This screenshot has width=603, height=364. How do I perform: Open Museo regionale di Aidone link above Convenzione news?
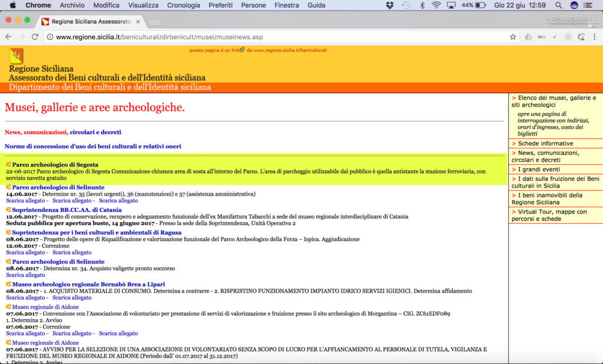tap(45, 307)
